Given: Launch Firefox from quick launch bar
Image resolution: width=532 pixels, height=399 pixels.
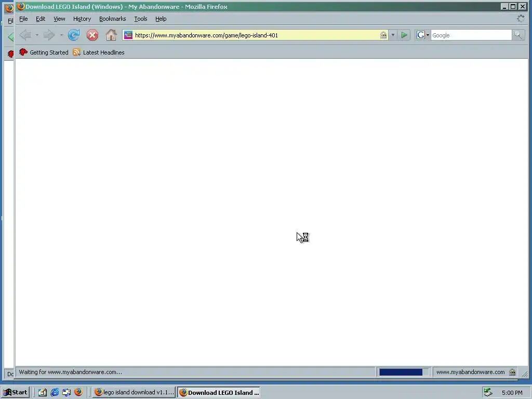Looking at the screenshot, I should 78,392.
